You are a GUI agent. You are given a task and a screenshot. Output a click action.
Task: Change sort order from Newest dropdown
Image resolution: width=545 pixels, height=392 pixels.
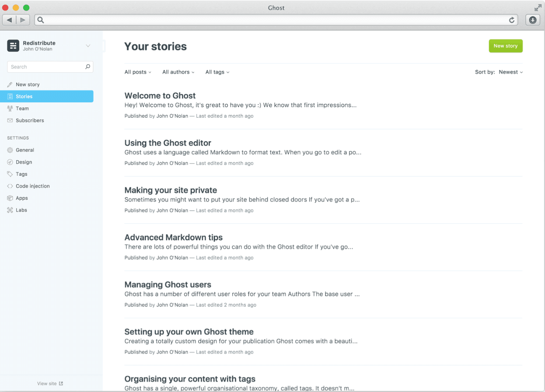[510, 72]
